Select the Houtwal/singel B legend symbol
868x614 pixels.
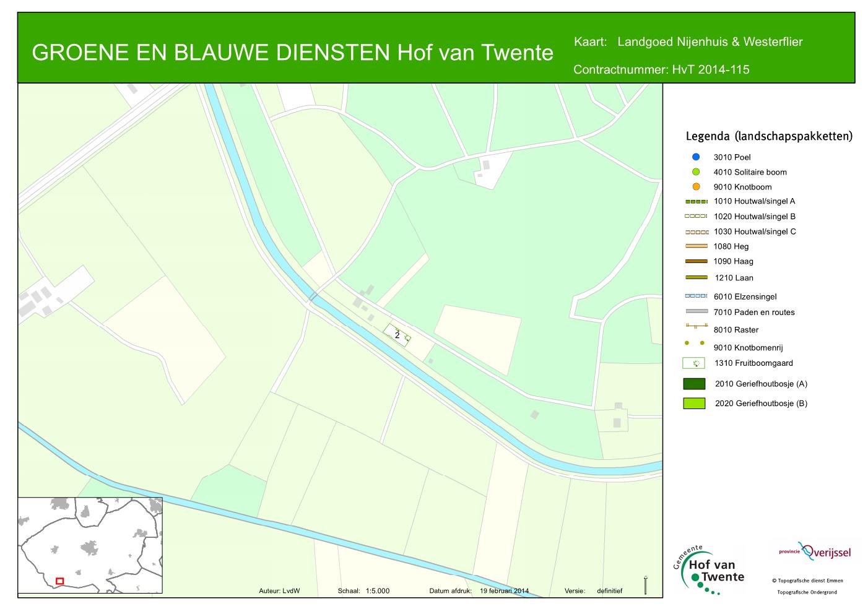click(x=696, y=217)
